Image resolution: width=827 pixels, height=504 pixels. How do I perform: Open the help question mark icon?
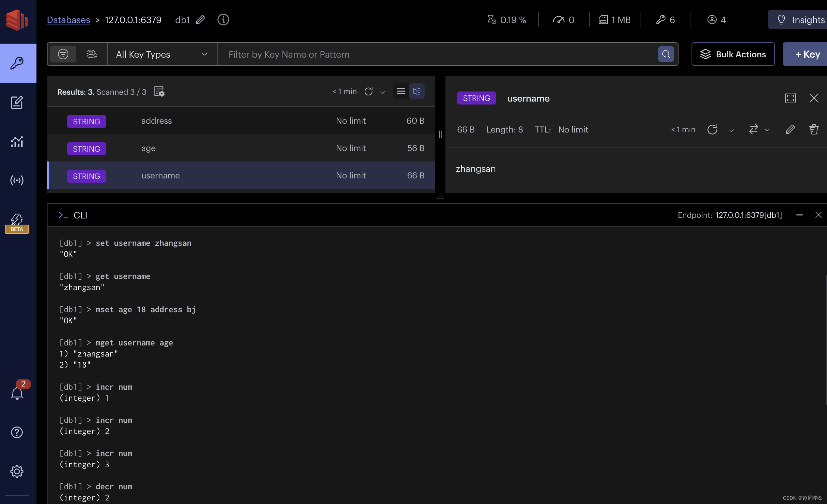(17, 432)
